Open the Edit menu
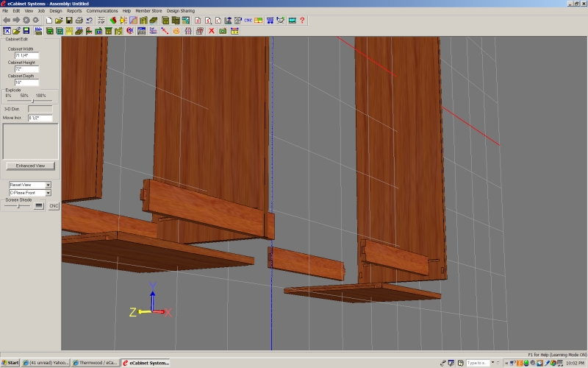The width and height of the screenshot is (588, 368). click(16, 11)
